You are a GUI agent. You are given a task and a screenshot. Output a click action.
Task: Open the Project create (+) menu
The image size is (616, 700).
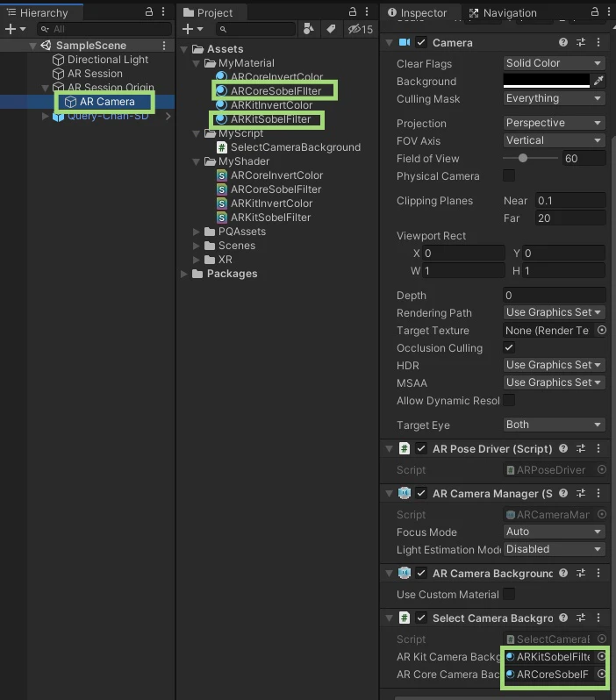[x=193, y=30]
